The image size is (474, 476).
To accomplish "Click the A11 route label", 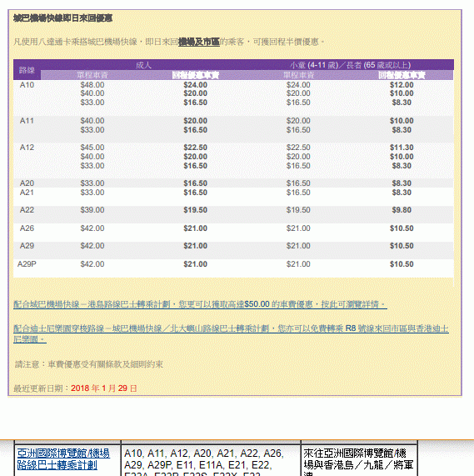I will (x=27, y=121).
